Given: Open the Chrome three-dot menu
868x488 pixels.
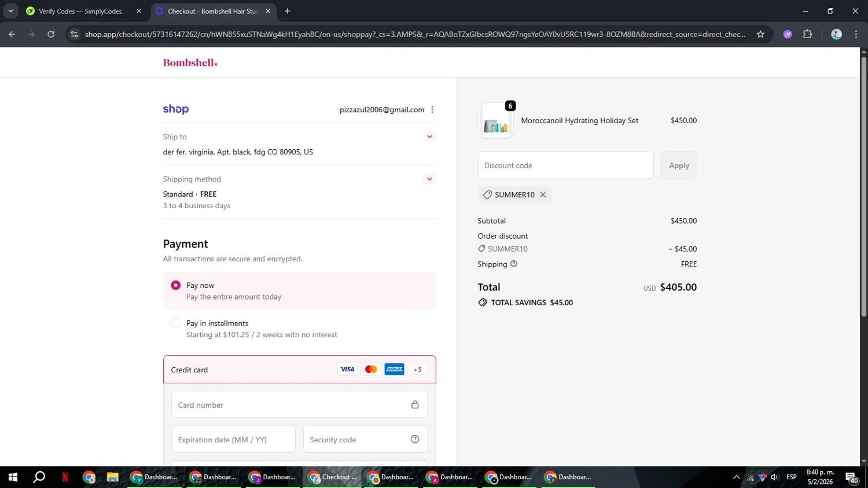Looking at the screenshot, I should (856, 34).
